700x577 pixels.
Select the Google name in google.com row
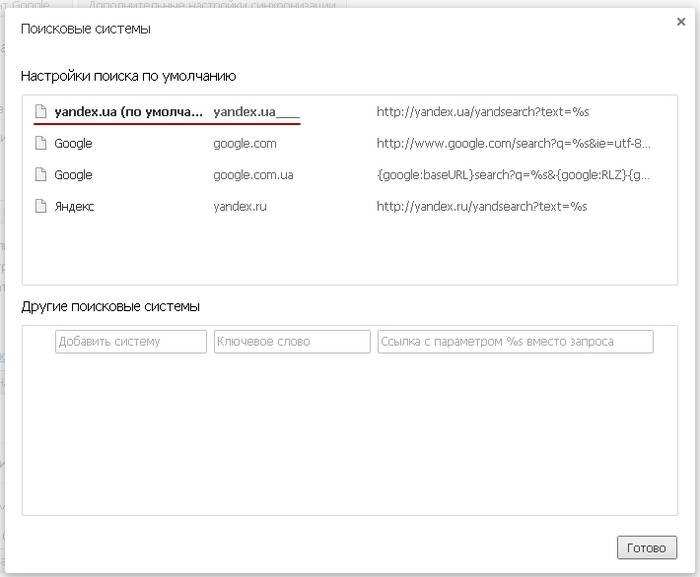[x=73, y=144]
